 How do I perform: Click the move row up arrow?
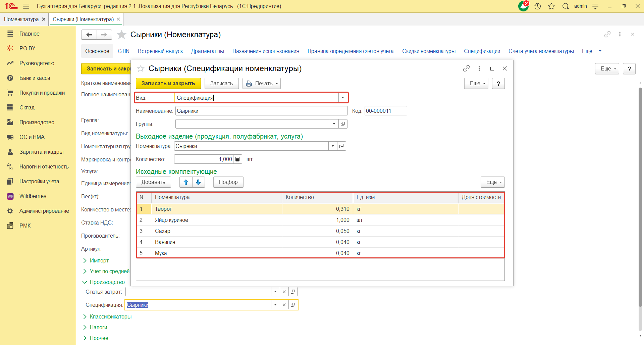[x=186, y=182]
